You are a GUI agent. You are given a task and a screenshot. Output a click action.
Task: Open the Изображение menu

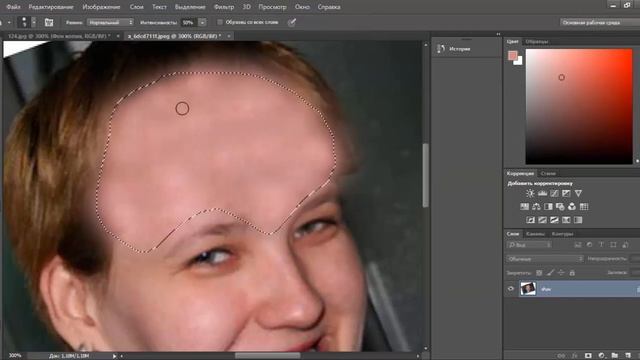(x=101, y=7)
